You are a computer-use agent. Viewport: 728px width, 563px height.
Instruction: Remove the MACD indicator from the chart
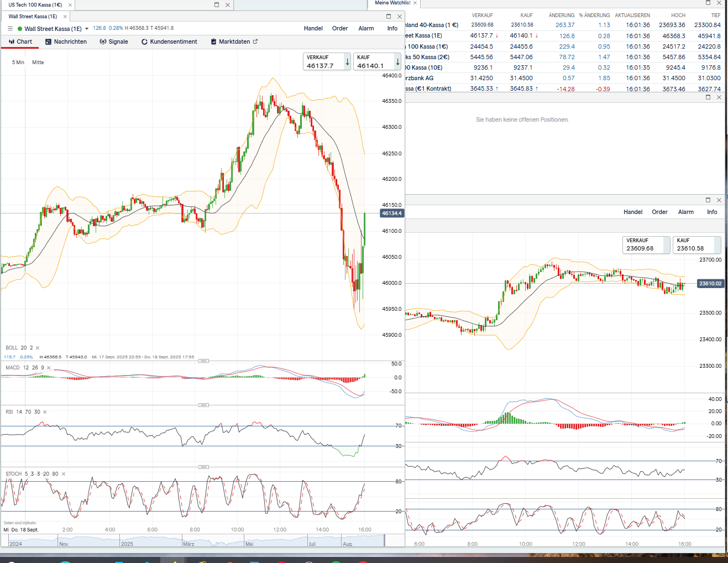coord(49,368)
